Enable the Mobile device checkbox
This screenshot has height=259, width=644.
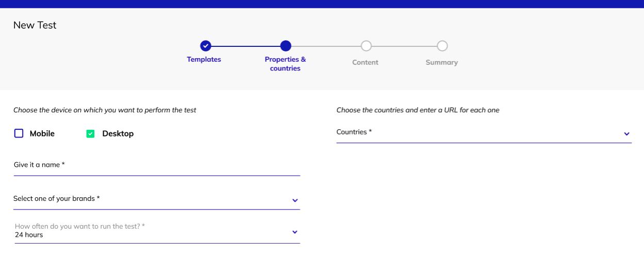tap(19, 134)
